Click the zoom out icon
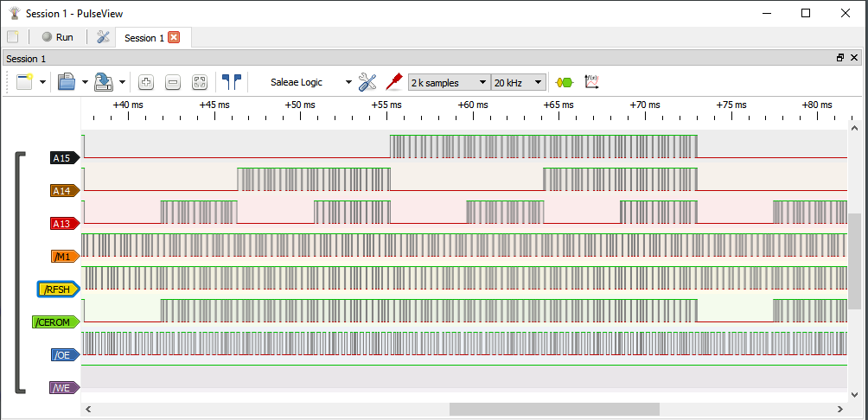 pos(173,82)
